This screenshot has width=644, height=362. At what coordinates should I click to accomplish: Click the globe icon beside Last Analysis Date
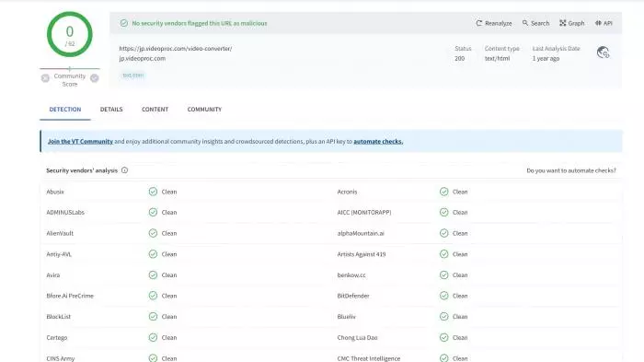click(603, 53)
